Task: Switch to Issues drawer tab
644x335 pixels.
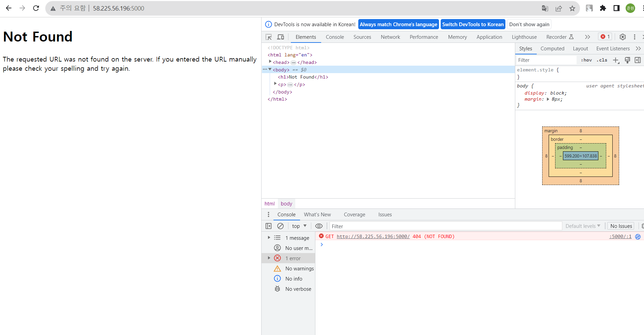Action: (385, 215)
